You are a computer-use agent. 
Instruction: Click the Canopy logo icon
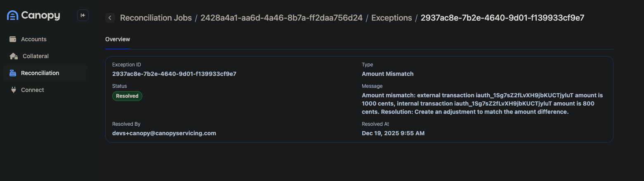pyautogui.click(x=12, y=16)
